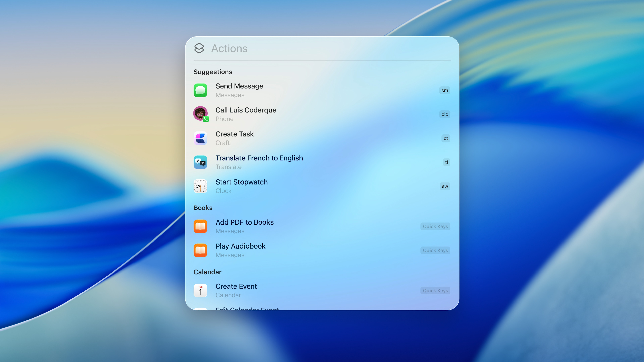Click Quick Keys button for Add PDF to Books
The height and width of the screenshot is (362, 644).
(435, 226)
